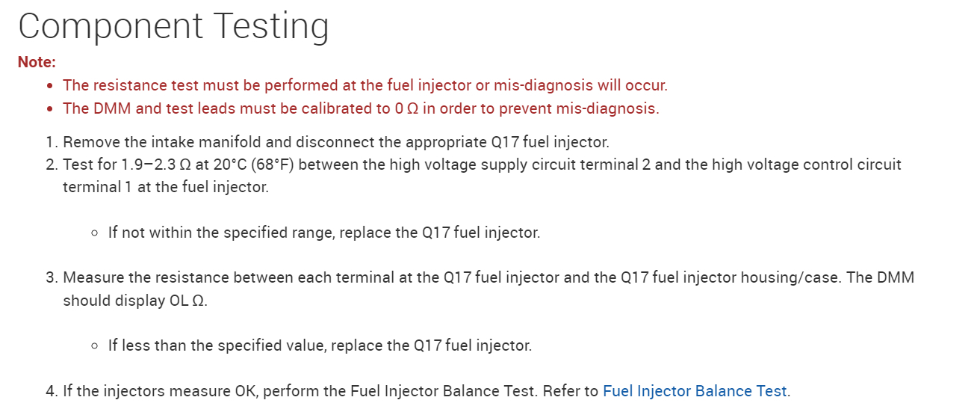This screenshot has height=412, width=980.
Task: Click the red bullet before the DMM note
Action: pyautogui.click(x=49, y=109)
